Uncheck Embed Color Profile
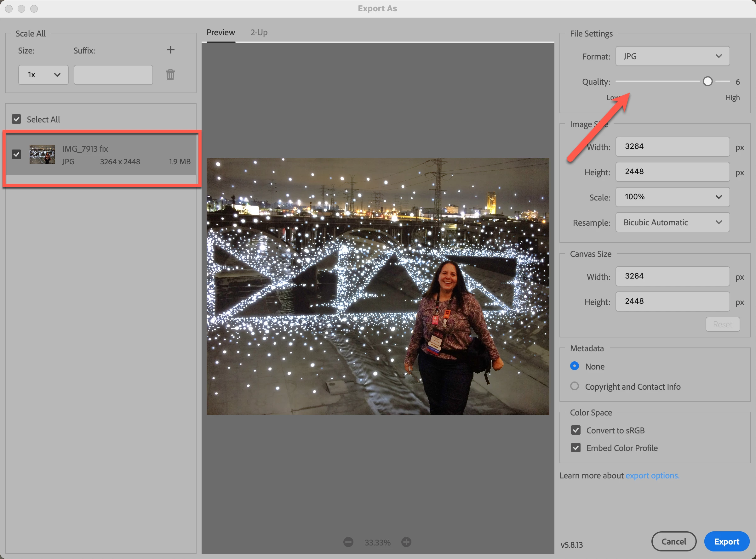This screenshot has width=756, height=559. click(x=576, y=448)
